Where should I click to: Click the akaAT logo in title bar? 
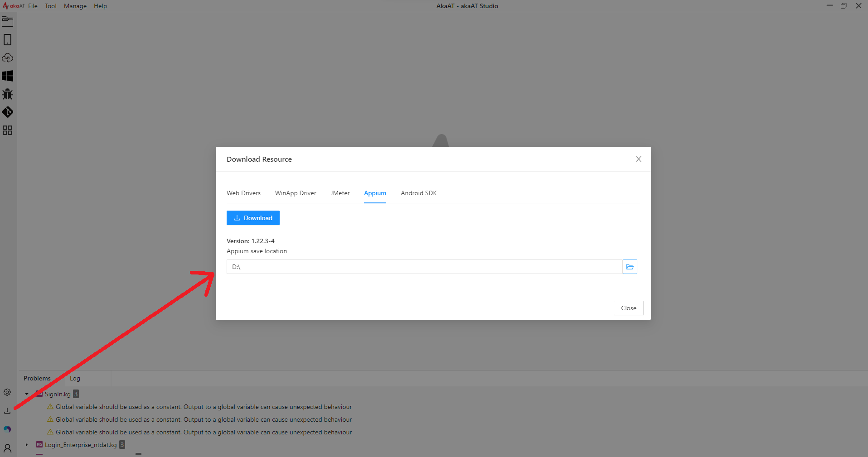(x=14, y=6)
